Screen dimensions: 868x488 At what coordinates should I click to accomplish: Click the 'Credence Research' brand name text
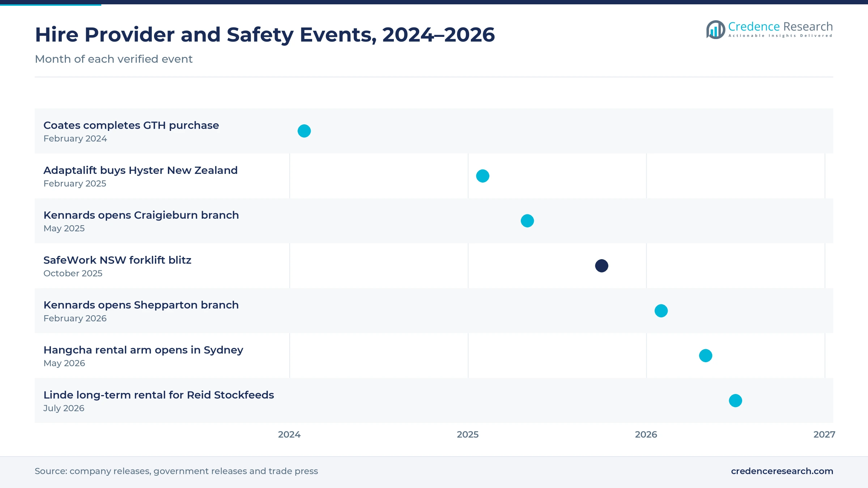(x=780, y=26)
